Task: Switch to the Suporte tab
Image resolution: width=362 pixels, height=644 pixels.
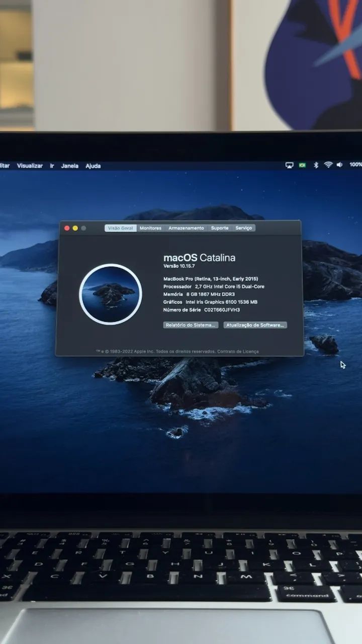Action: tap(220, 228)
